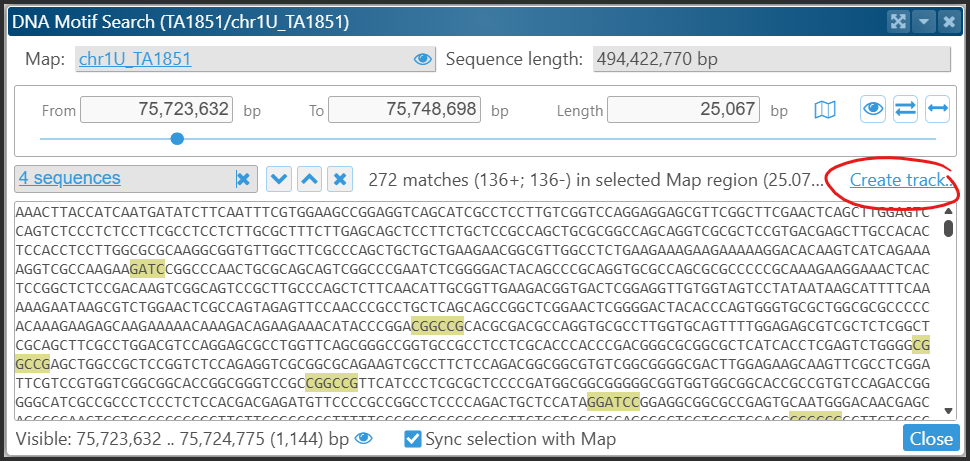Viewport: 970px width, 461px height.
Task: Click the swap arrows range button
Action: coord(905,110)
